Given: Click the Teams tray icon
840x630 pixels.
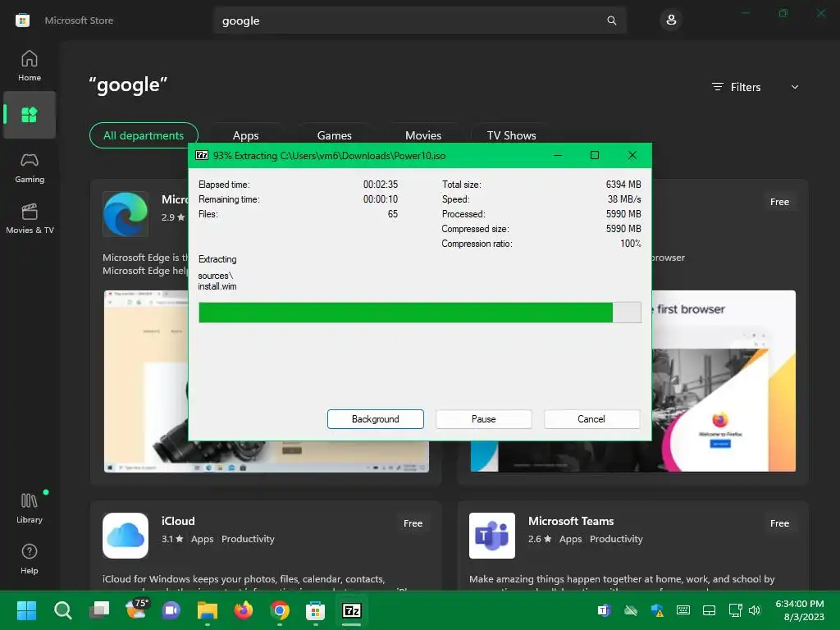Looking at the screenshot, I should (x=605, y=610).
